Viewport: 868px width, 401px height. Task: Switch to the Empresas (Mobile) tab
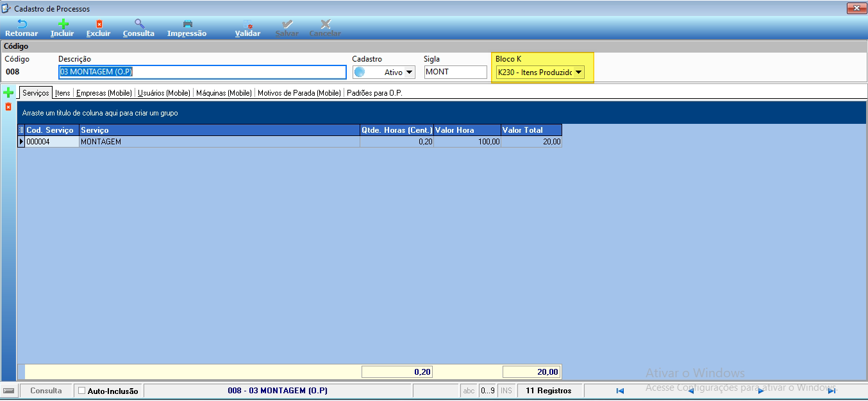104,92
